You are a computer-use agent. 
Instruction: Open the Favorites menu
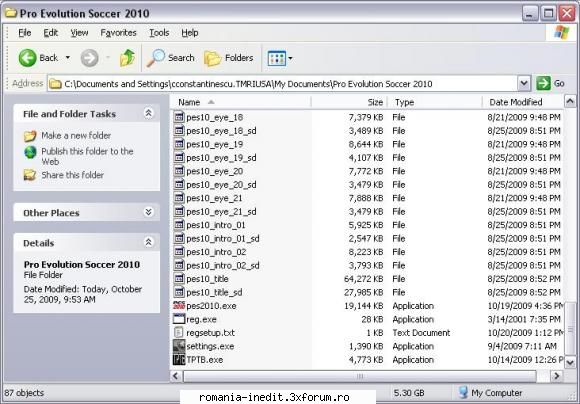point(118,33)
